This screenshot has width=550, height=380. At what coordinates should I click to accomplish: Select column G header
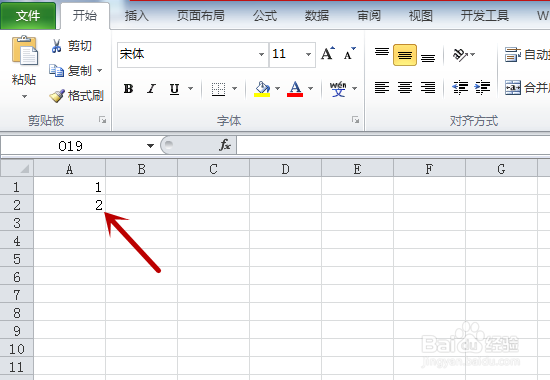(501, 169)
